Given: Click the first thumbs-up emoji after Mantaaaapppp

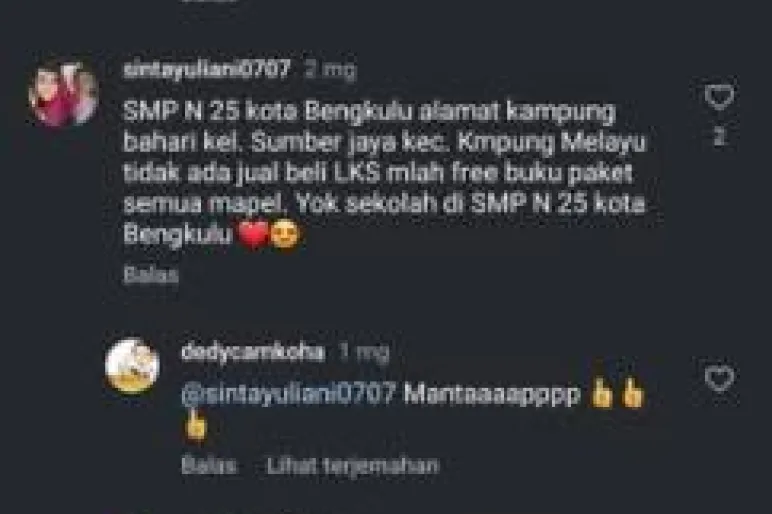Looking at the screenshot, I should 601,393.
